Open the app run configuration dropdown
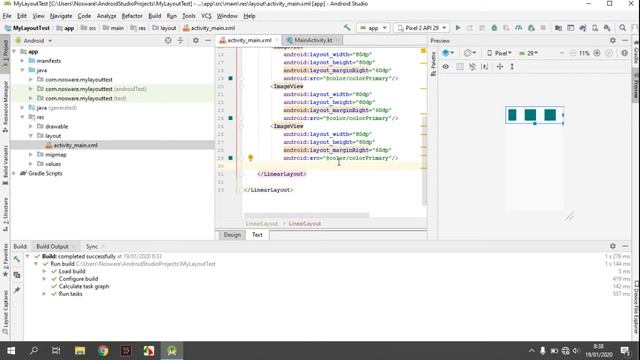Screen dimensions: 640x360 373,28
